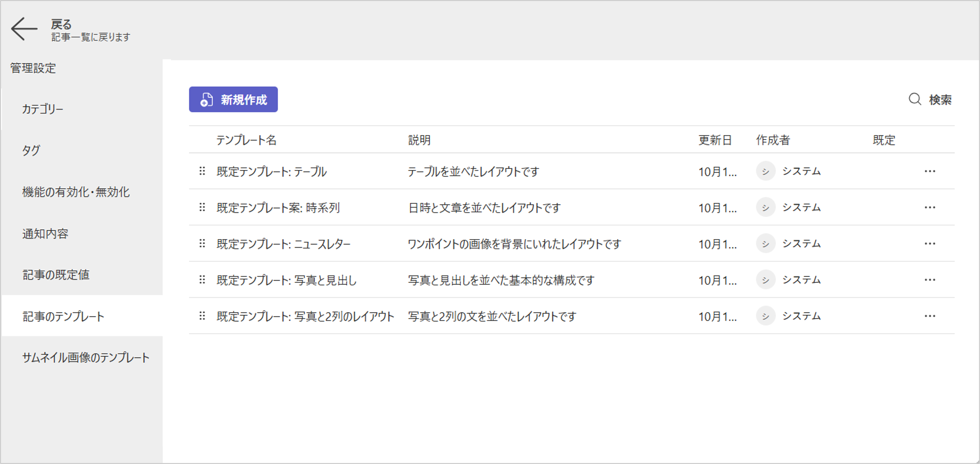Click the search magnifier icon
The image size is (980, 464).
pos(914,99)
